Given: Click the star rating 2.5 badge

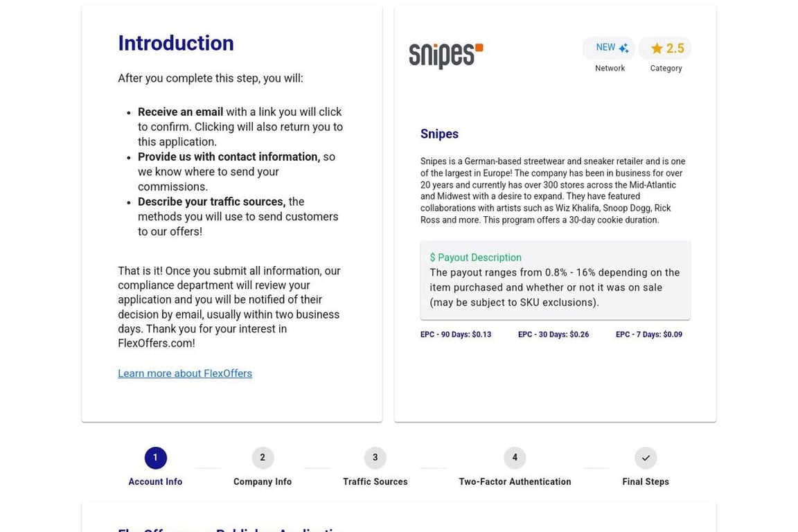Looking at the screenshot, I should [x=665, y=48].
